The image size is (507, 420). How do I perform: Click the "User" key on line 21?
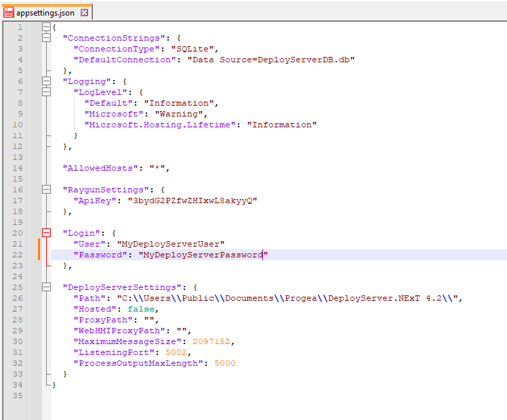89,245
